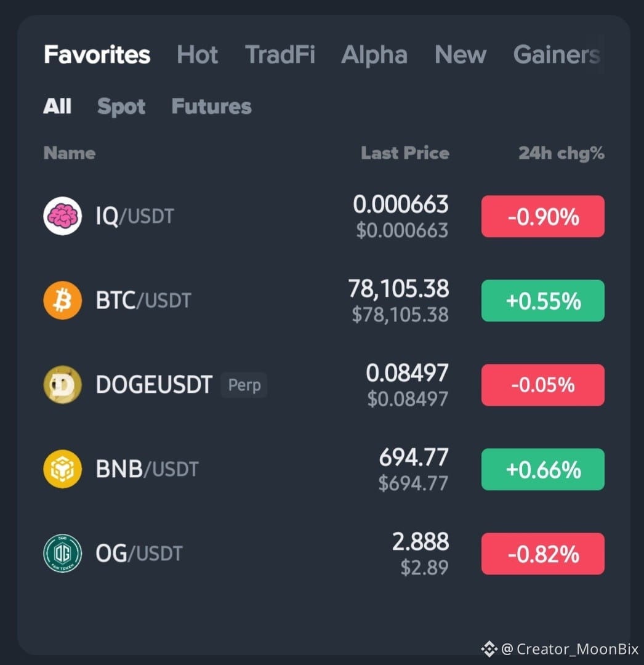Screen dimensions: 644x665
Task: Open the Gainers tab
Action: click(557, 55)
